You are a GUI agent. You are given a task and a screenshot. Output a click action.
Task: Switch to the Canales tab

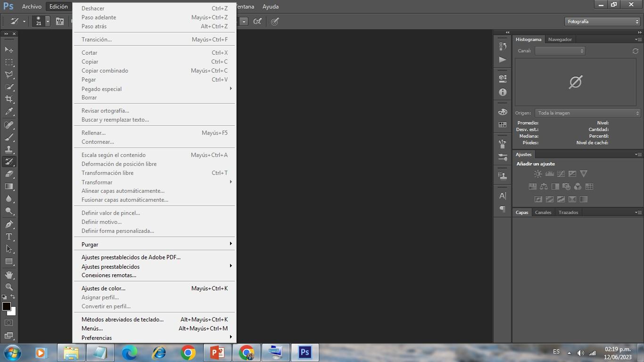click(543, 213)
